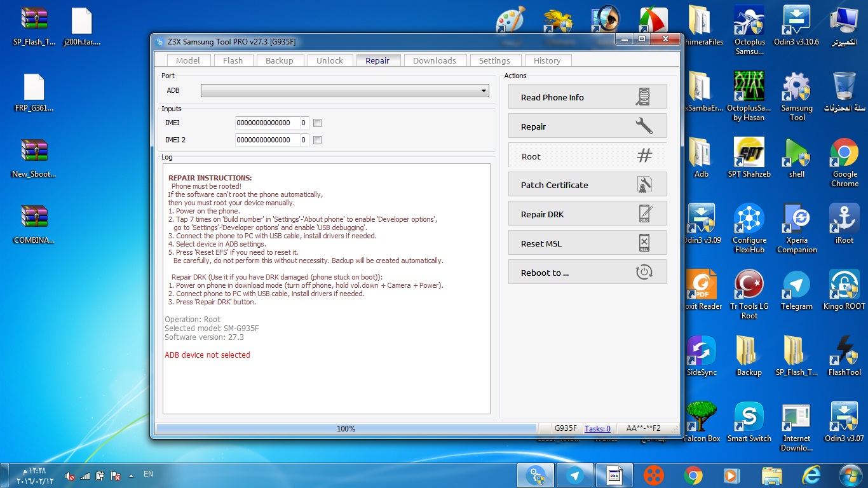This screenshot has width=868, height=488.
Task: Open Odin3 v3.07 desktop shortcut
Action: (844, 422)
